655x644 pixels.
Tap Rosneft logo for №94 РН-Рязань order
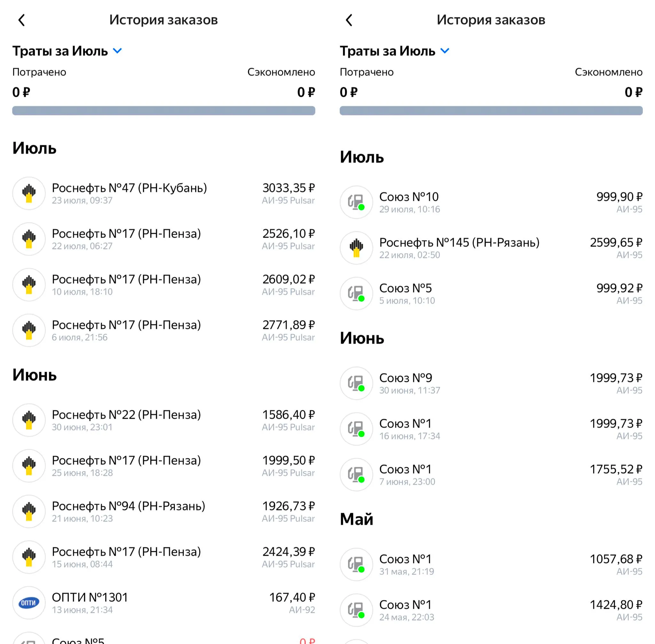click(29, 511)
